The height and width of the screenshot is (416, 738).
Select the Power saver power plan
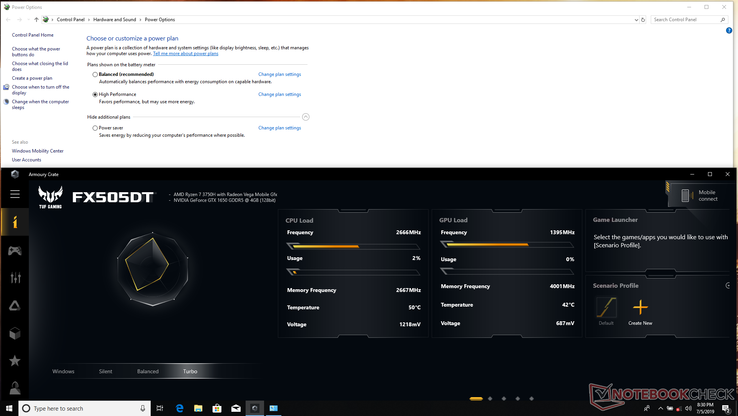[95, 128]
